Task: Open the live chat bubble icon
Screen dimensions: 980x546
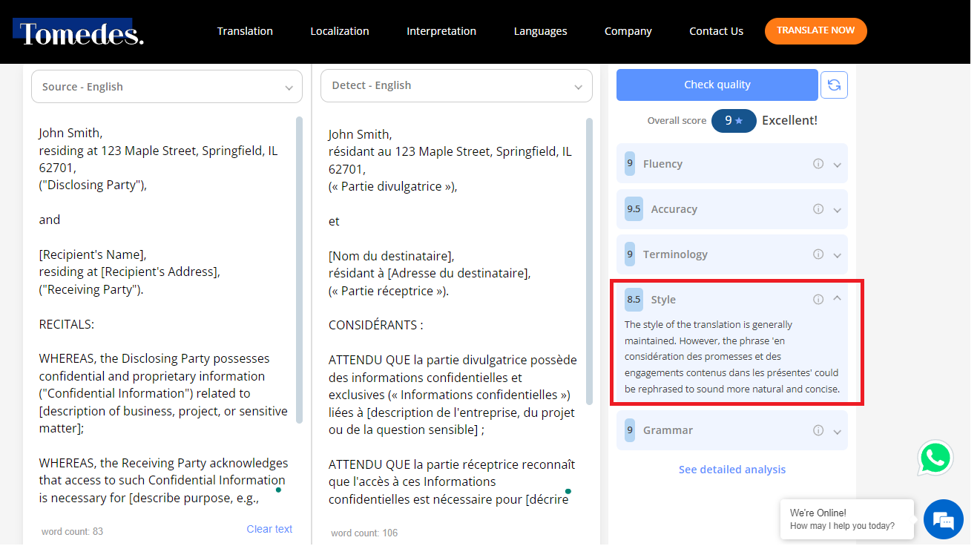Action: coord(944,519)
